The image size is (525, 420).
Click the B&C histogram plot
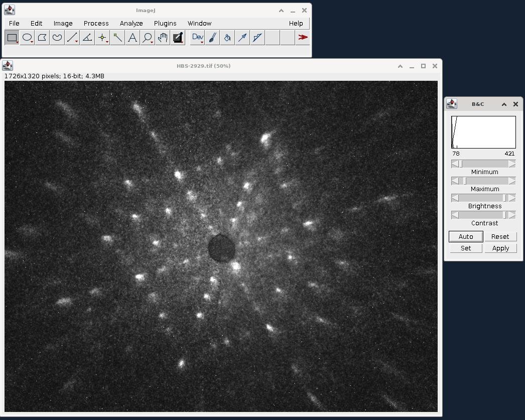483,132
